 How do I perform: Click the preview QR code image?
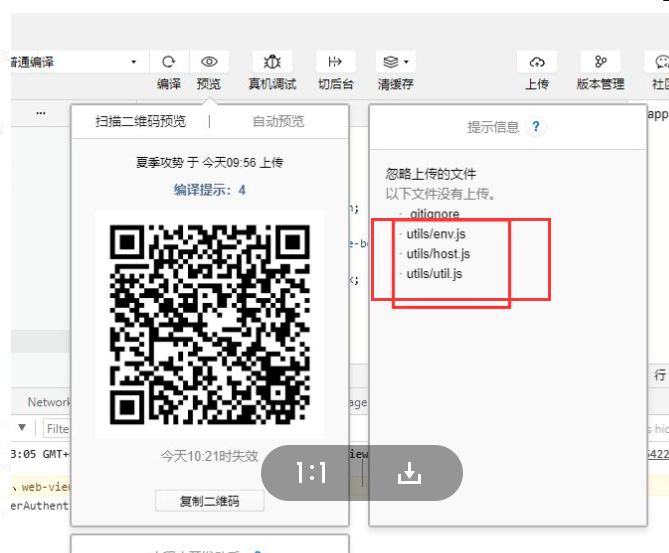[x=209, y=324]
